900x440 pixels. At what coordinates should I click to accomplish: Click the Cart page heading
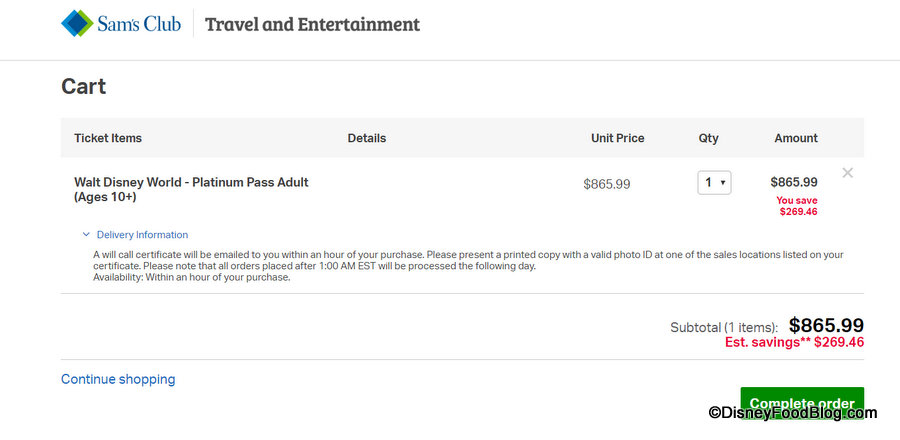tap(84, 86)
